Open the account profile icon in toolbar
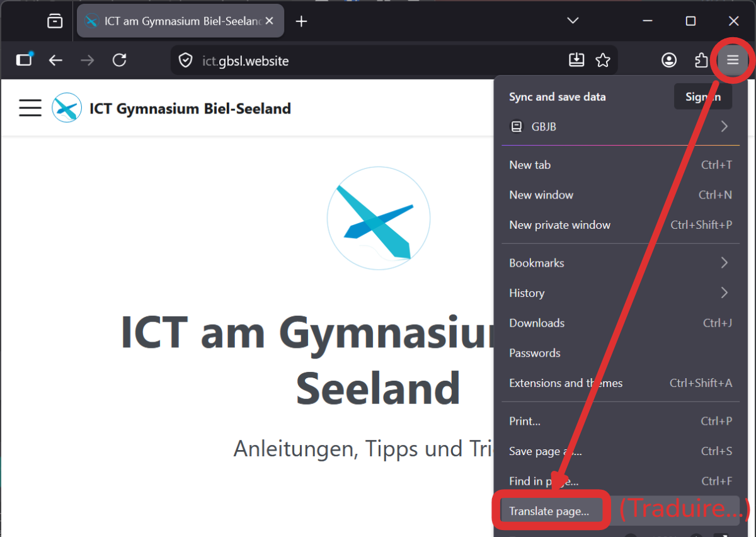The height and width of the screenshot is (537, 756). [669, 60]
